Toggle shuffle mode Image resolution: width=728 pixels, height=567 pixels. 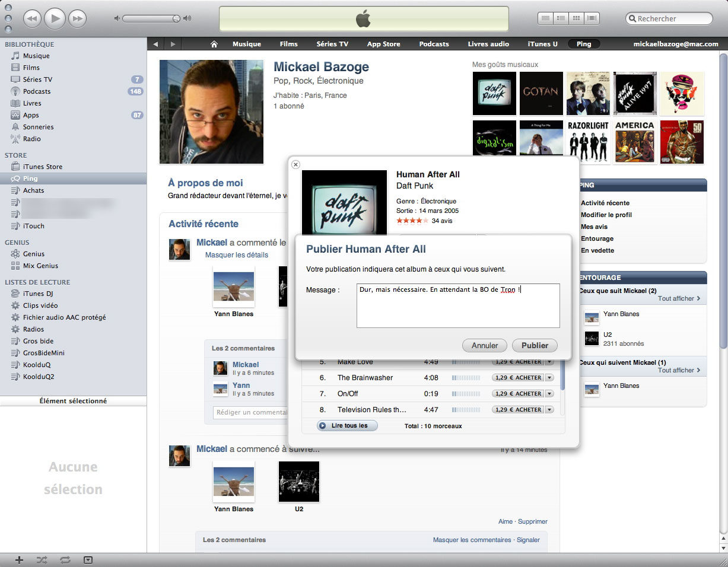click(x=42, y=559)
